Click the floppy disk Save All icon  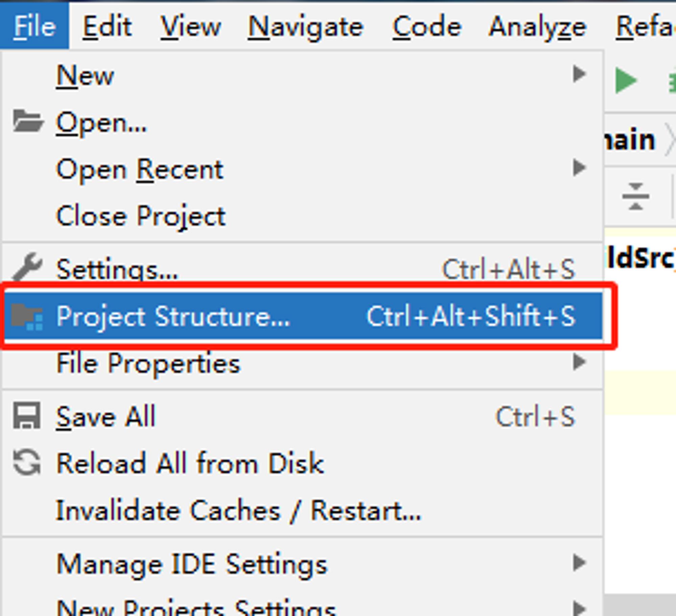[27, 416]
